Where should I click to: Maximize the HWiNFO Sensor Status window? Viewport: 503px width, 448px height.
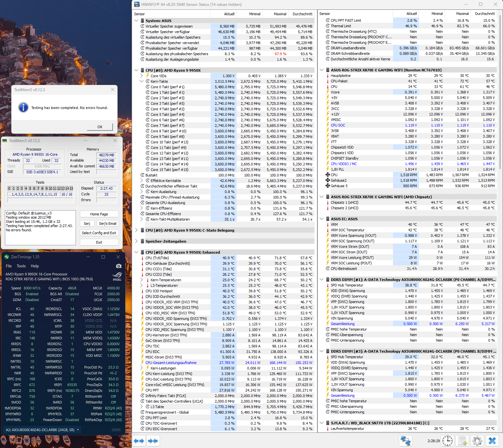click(x=481, y=5)
